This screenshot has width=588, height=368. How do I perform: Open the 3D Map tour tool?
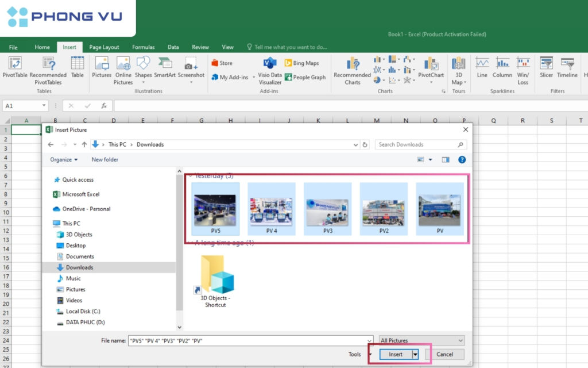[459, 71]
